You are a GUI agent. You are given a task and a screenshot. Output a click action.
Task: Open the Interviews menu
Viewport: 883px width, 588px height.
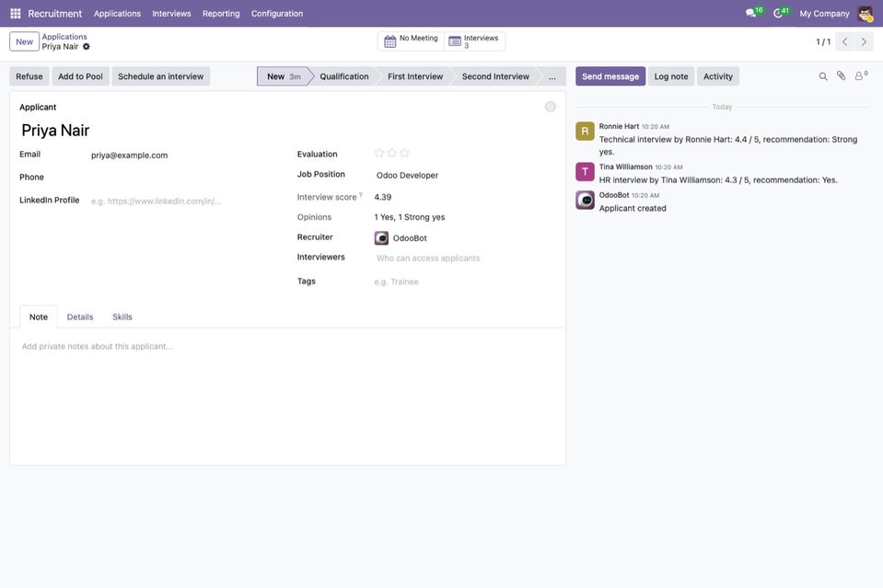pos(171,14)
